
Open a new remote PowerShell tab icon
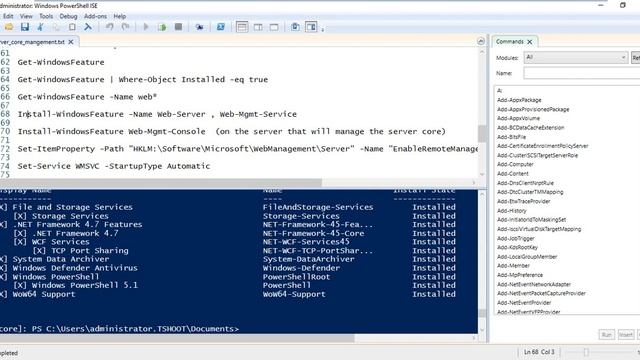coord(199,27)
